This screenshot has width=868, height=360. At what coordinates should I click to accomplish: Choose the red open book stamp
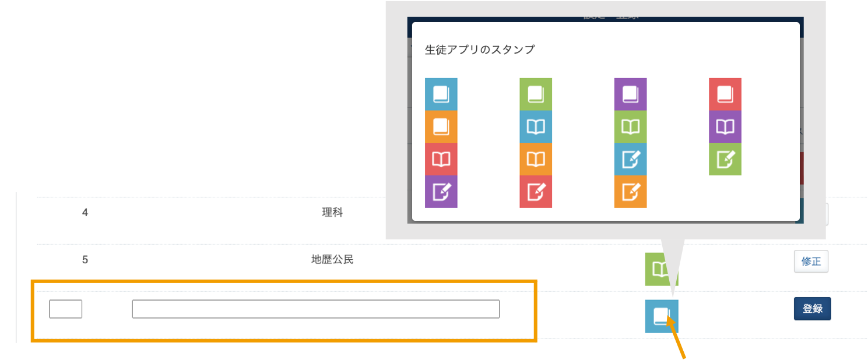441,159
